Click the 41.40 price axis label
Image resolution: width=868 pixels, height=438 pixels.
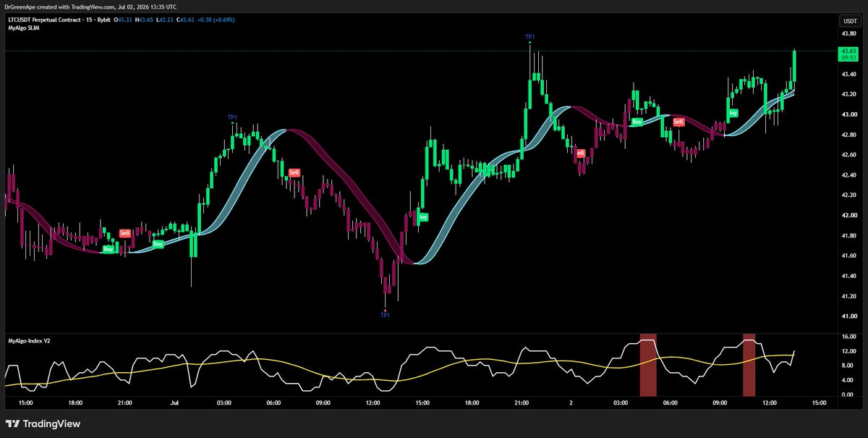(x=848, y=276)
